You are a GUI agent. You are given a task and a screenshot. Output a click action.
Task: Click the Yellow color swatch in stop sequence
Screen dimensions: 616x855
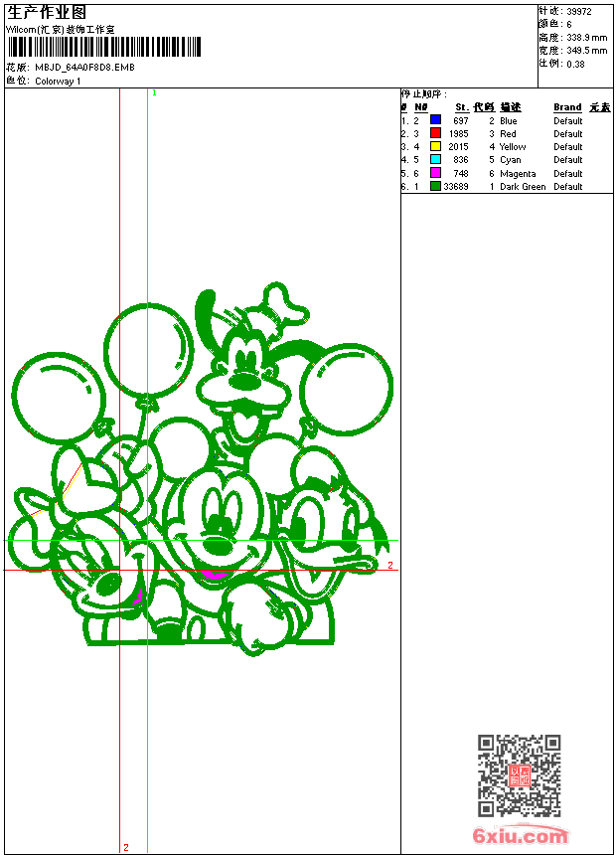point(435,146)
